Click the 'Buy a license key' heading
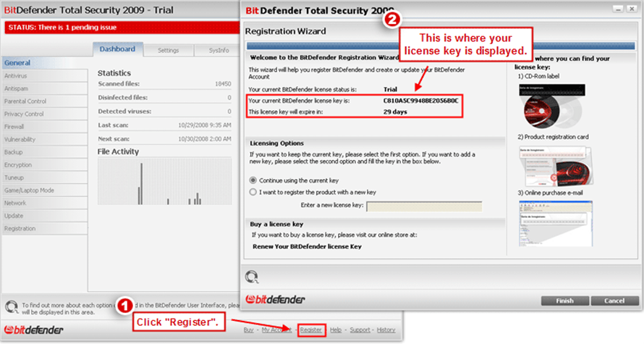This screenshot has width=644, height=344. coord(276,225)
